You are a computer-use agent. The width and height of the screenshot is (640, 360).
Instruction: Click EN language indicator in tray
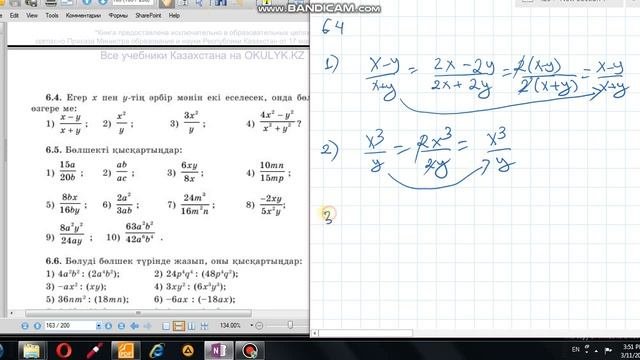click(576, 350)
